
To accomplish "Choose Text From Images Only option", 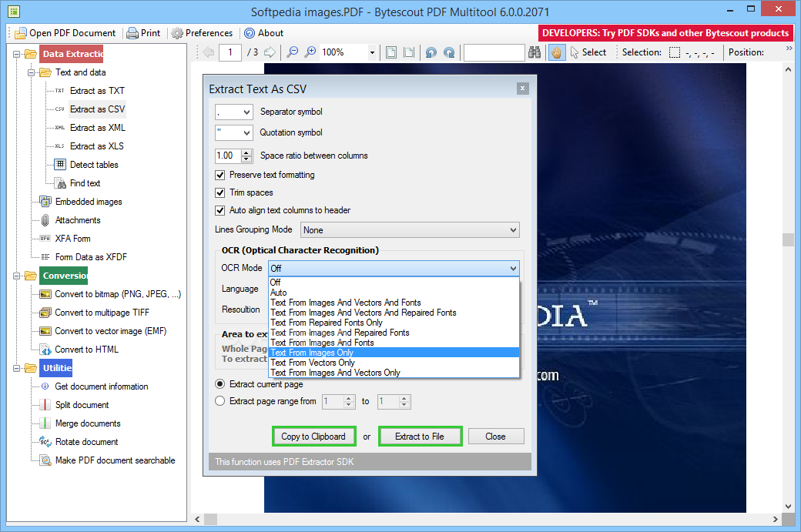I will pos(394,353).
